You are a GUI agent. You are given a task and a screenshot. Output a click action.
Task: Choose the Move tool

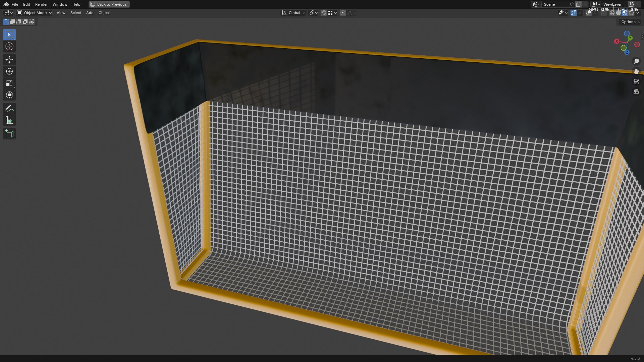[9, 60]
